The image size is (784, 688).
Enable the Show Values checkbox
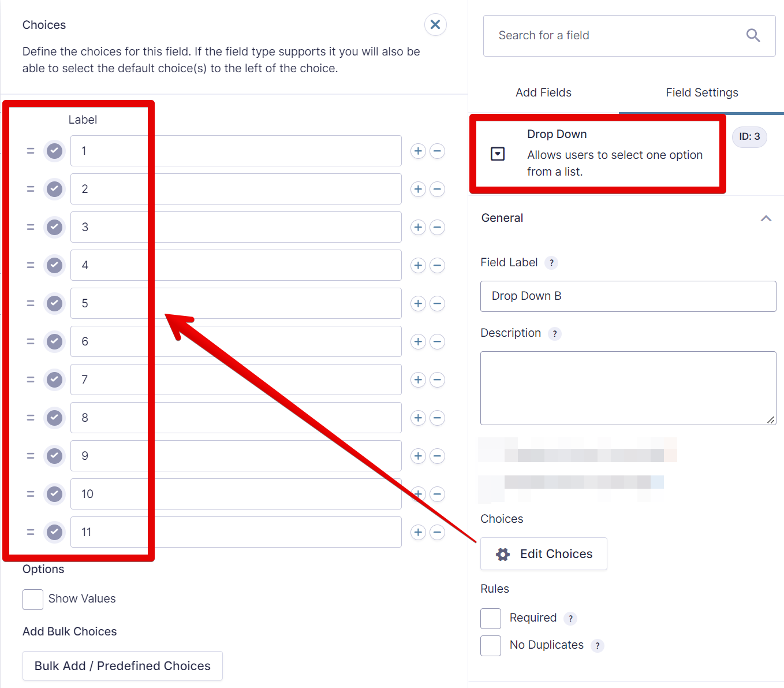coord(33,600)
